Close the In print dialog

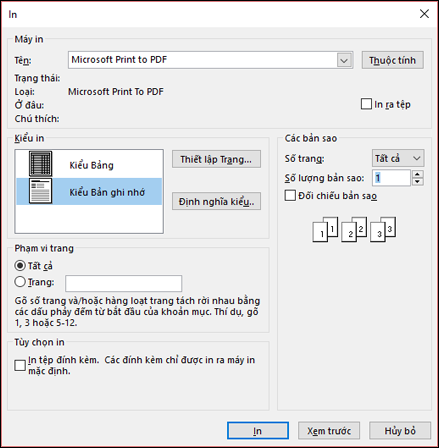pos(424,14)
